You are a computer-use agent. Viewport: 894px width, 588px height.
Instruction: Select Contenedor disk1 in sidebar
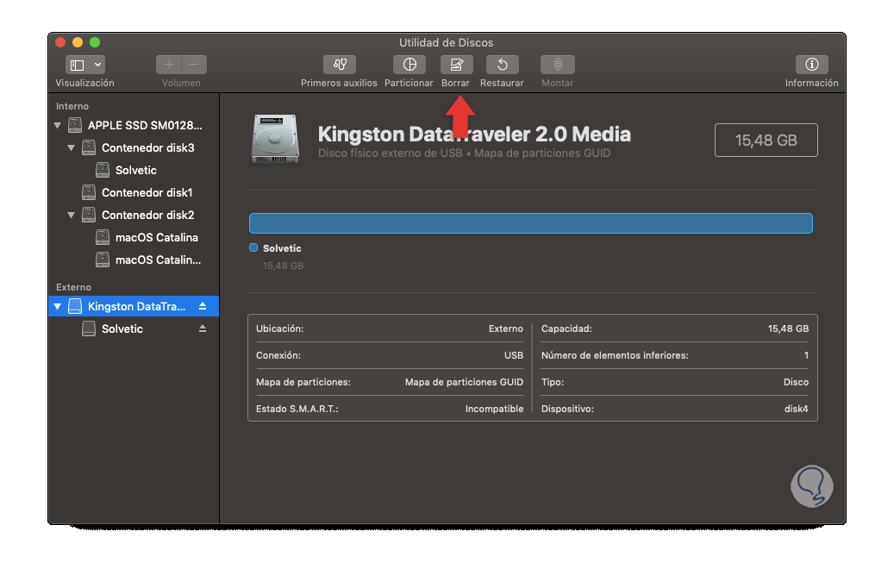[x=134, y=193]
